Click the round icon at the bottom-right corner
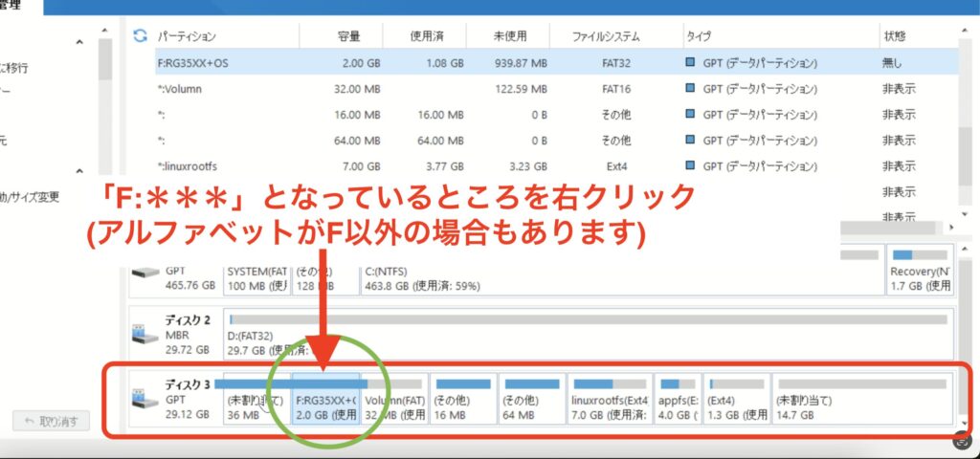Image resolution: width=980 pixels, height=459 pixels. 963,440
